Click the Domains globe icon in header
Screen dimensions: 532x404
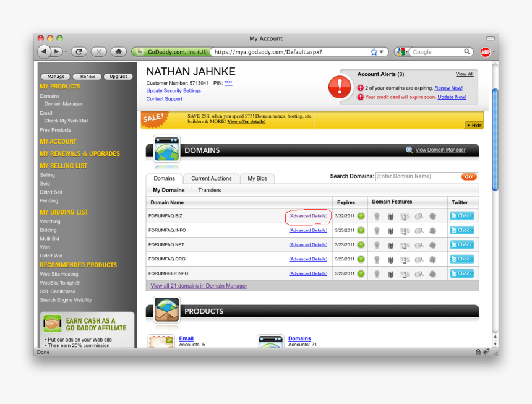point(166,149)
